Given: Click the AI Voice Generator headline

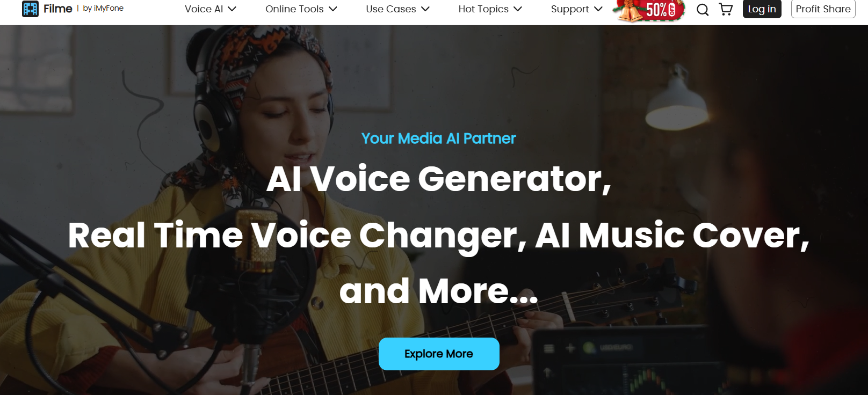Looking at the screenshot, I should [x=439, y=179].
